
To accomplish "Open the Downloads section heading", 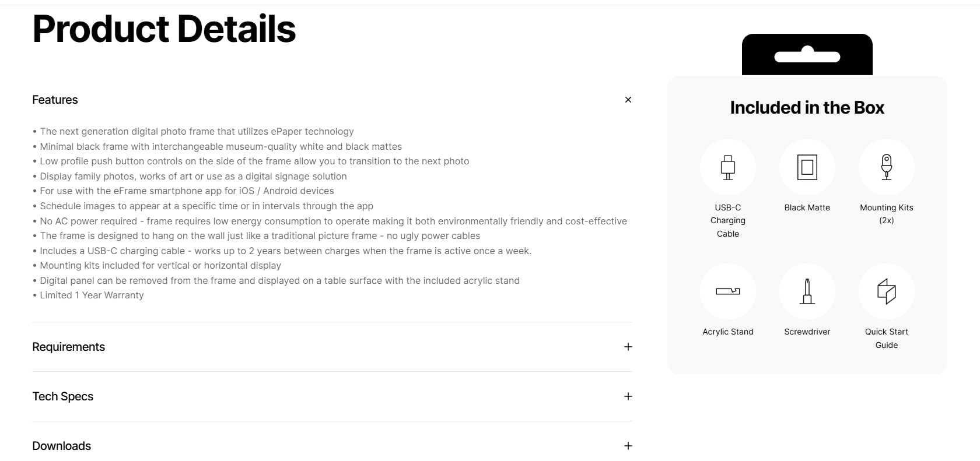I will [61, 446].
